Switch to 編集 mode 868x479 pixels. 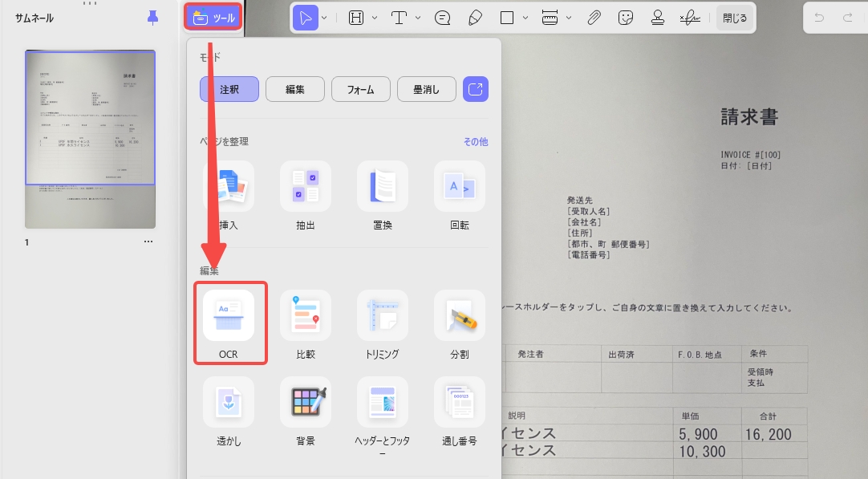(x=295, y=89)
